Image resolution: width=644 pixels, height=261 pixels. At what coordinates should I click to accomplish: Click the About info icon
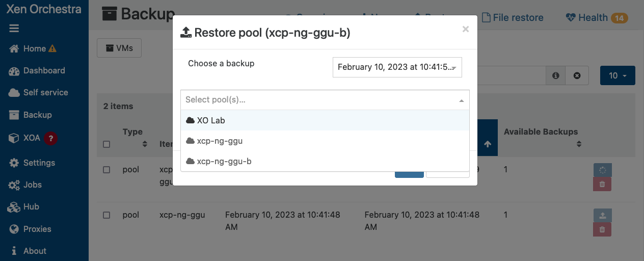click(x=14, y=251)
